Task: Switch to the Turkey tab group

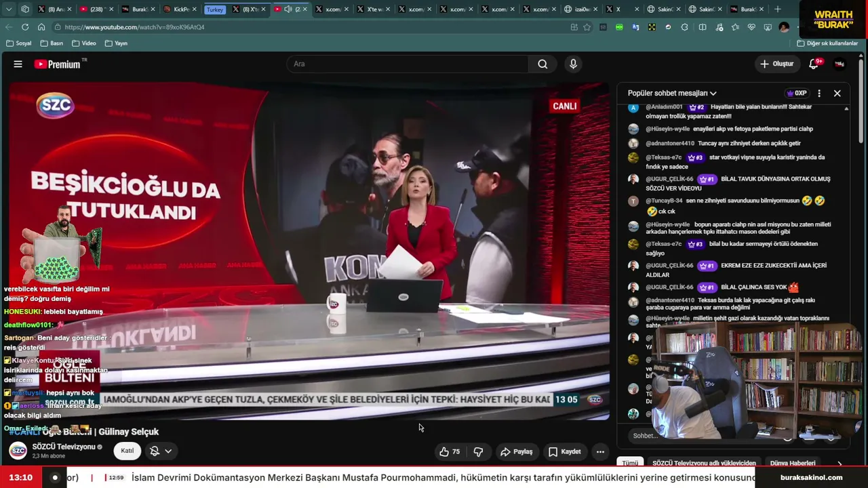Action: [215, 9]
